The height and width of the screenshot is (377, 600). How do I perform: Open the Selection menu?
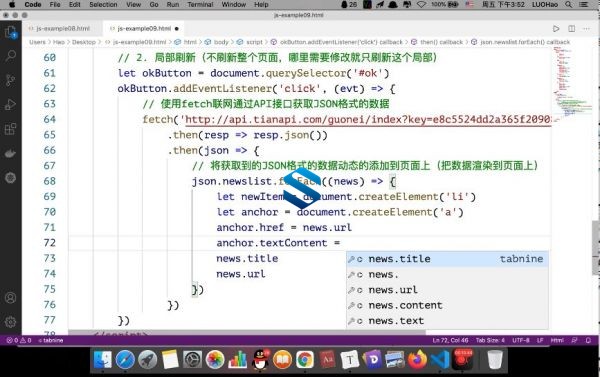pyautogui.click(x=103, y=5)
